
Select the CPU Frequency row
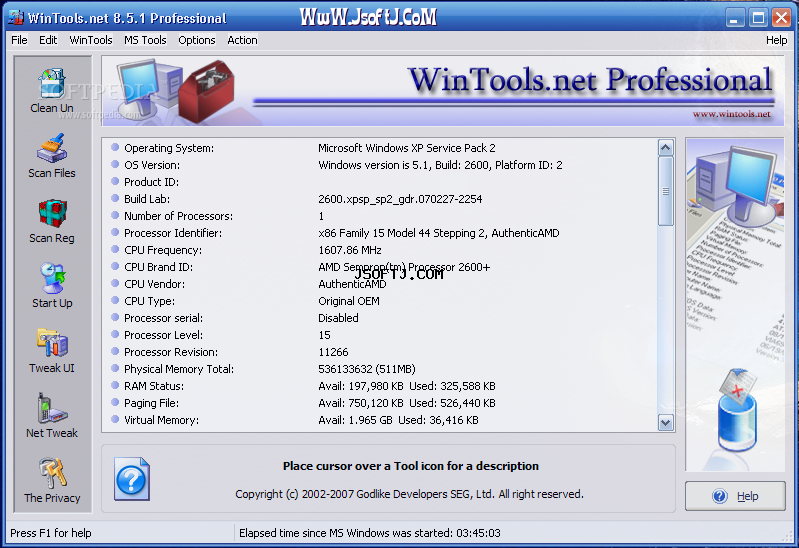(x=381, y=250)
